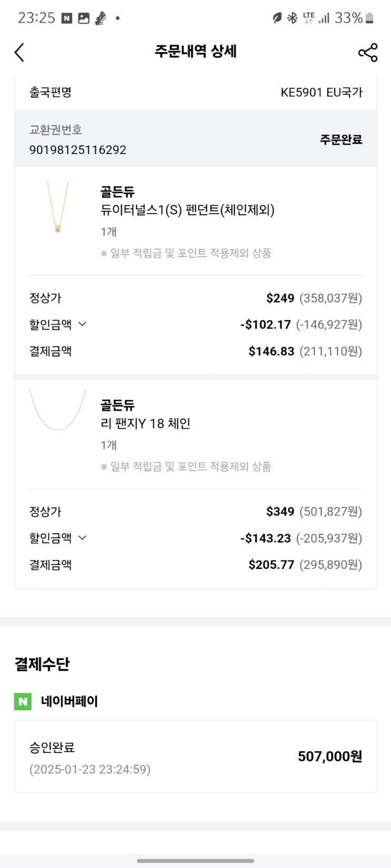Tap the gallery image icon in status bar
The width and height of the screenshot is (391, 868).
[x=84, y=18]
